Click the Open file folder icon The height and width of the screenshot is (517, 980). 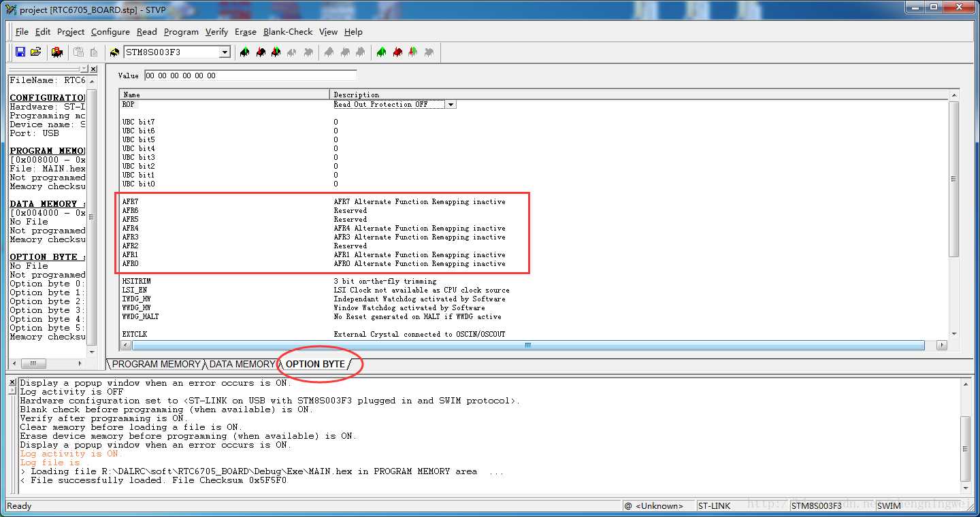click(x=36, y=52)
